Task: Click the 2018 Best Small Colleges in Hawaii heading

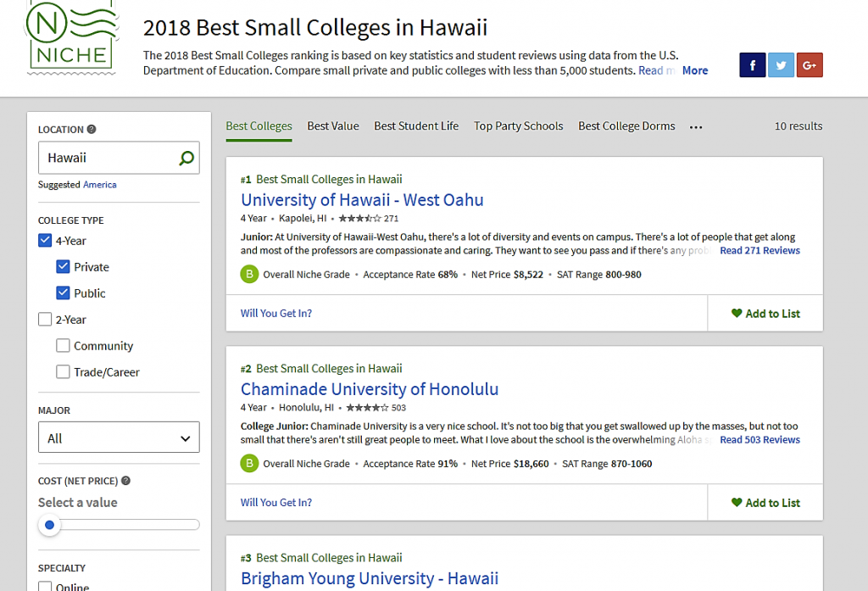Action: [315, 28]
